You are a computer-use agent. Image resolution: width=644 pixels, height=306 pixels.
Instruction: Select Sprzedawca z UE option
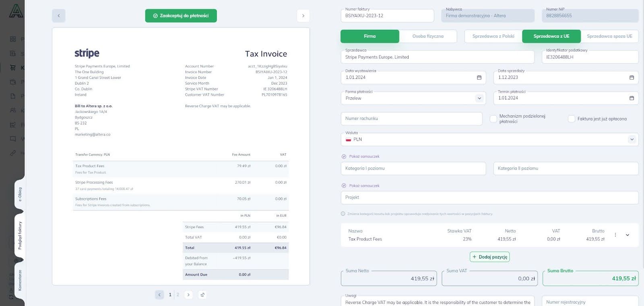click(551, 36)
